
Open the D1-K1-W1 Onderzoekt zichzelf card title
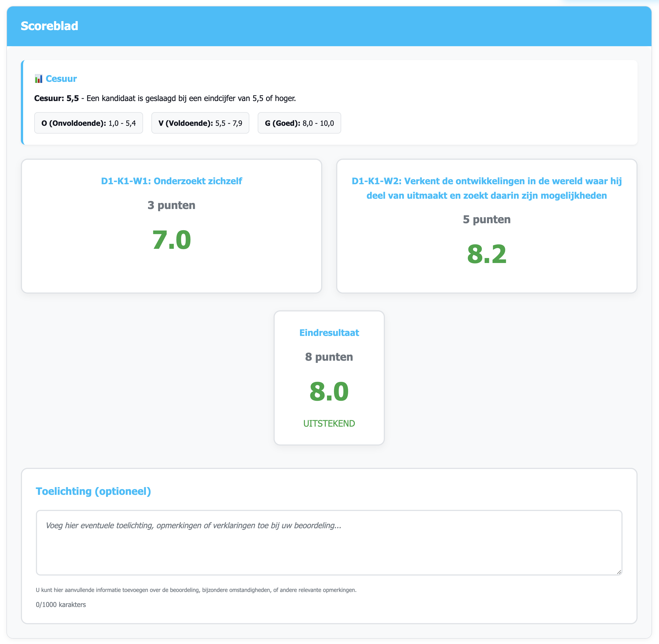pos(171,181)
